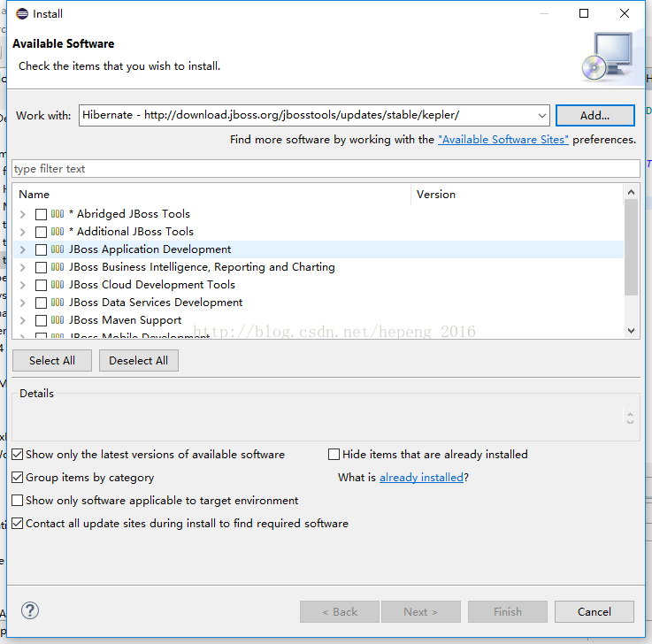Click the Select All button
This screenshot has height=644, width=652.
coord(52,360)
